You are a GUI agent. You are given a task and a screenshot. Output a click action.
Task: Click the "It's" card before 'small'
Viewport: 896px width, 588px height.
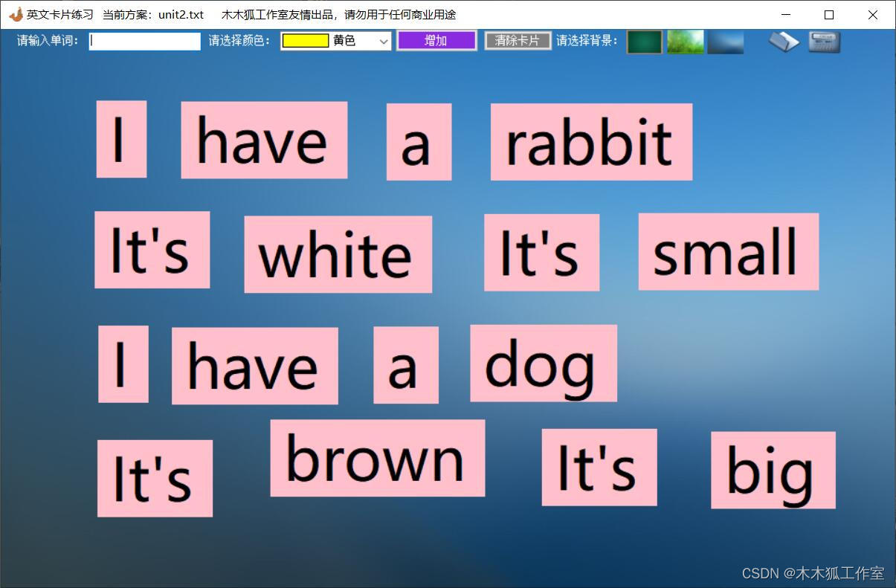pyautogui.click(x=542, y=253)
